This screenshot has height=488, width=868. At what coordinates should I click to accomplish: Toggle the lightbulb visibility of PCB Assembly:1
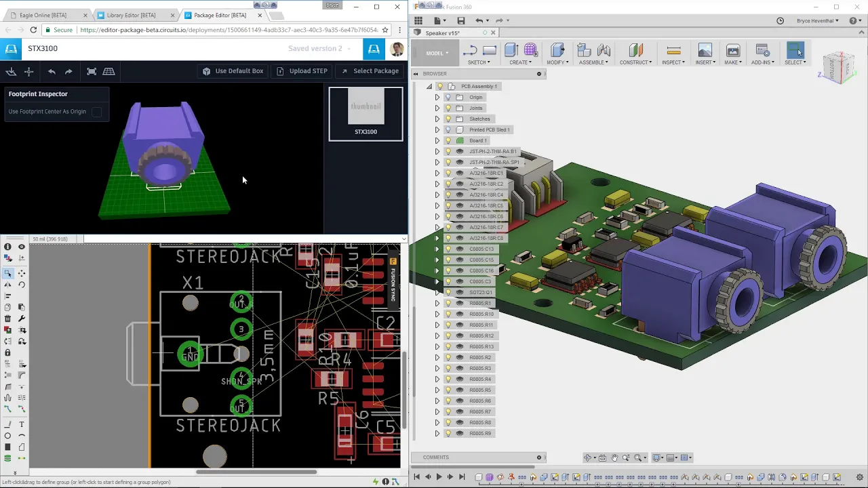coord(440,86)
